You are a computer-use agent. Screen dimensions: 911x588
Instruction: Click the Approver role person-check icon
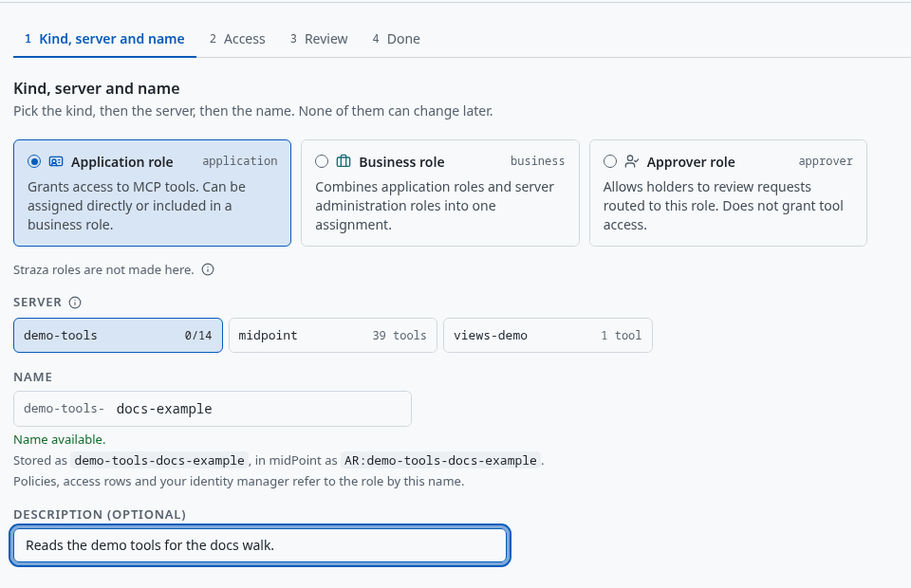pyautogui.click(x=632, y=161)
